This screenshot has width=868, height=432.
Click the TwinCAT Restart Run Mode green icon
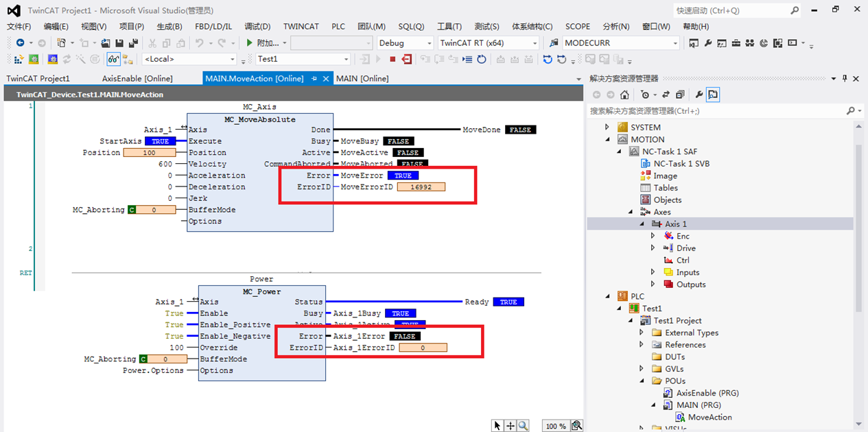[34, 59]
